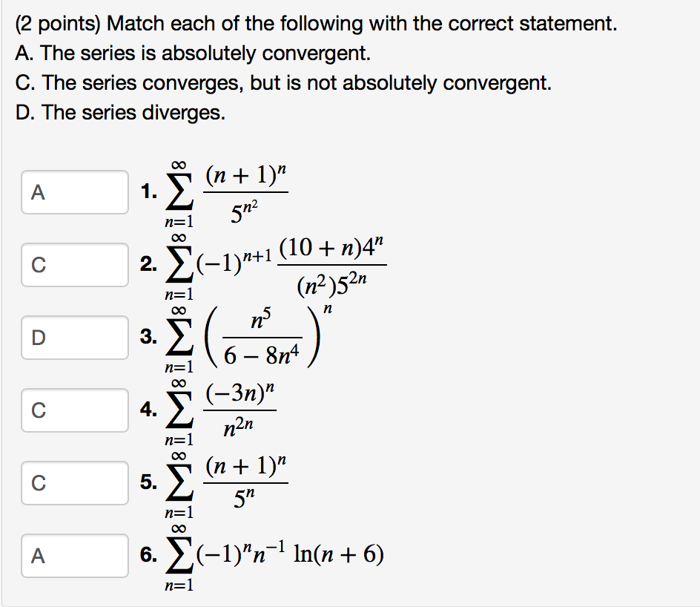The height and width of the screenshot is (607, 700).
Task: Click the answer field for problem 4
Action: pos(74,410)
